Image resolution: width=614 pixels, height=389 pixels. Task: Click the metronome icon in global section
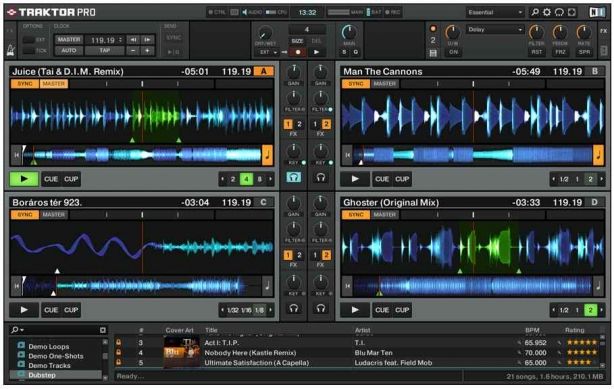point(10,50)
